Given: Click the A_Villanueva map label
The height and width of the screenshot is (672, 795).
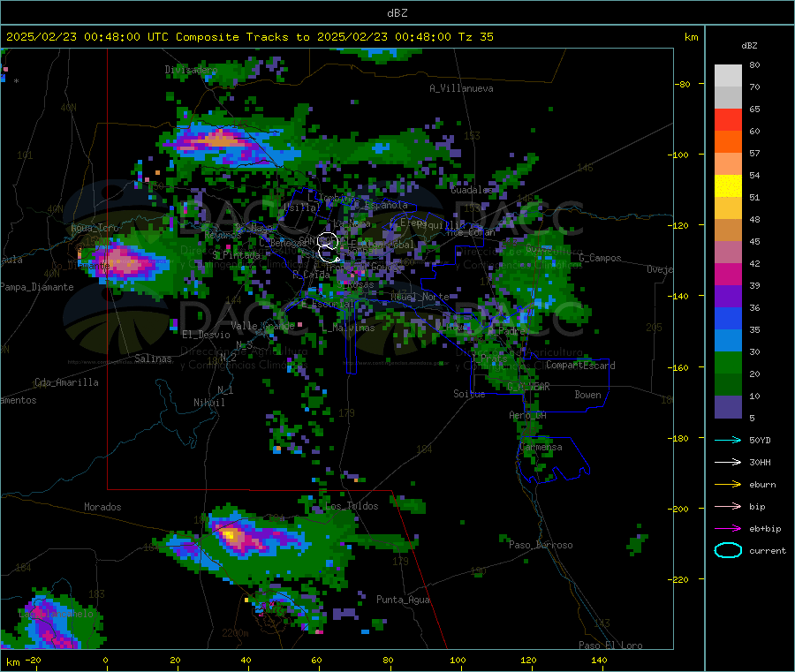Looking at the screenshot, I should click(461, 88).
